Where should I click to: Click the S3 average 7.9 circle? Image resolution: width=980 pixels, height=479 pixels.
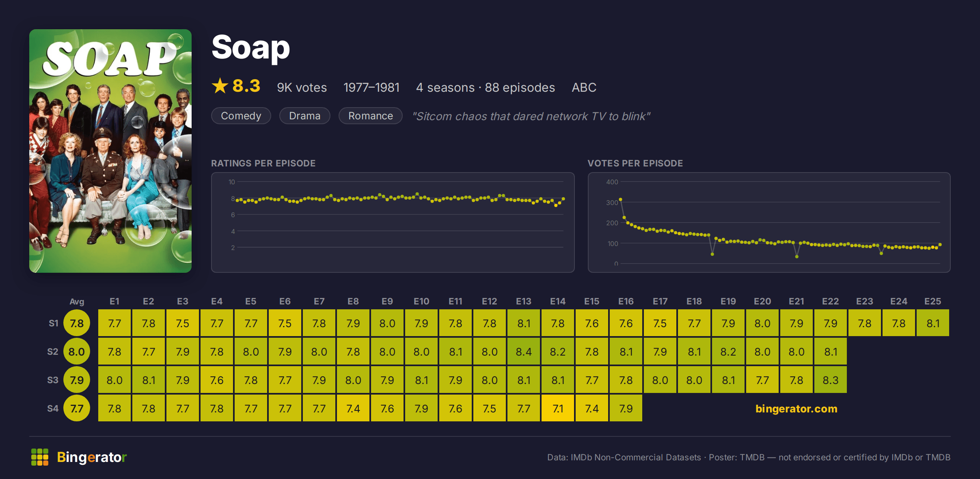click(77, 380)
